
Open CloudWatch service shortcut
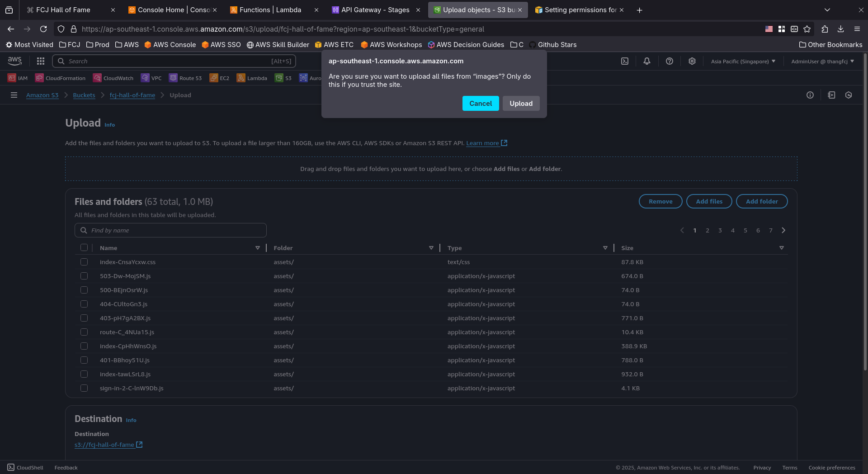point(113,78)
